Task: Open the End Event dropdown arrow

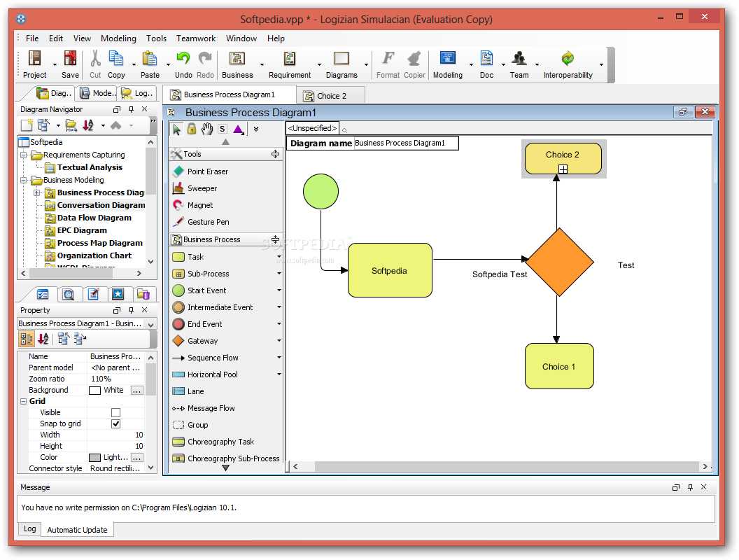Action: 279,324
